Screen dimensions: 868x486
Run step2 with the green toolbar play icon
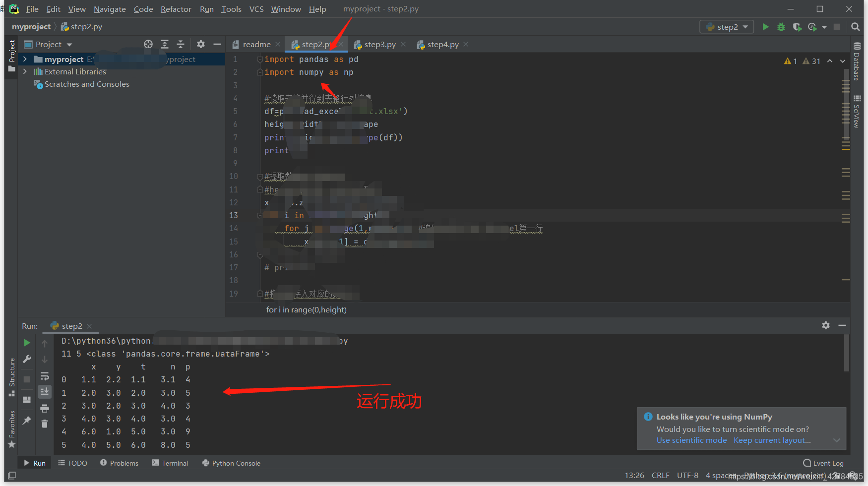coord(765,27)
